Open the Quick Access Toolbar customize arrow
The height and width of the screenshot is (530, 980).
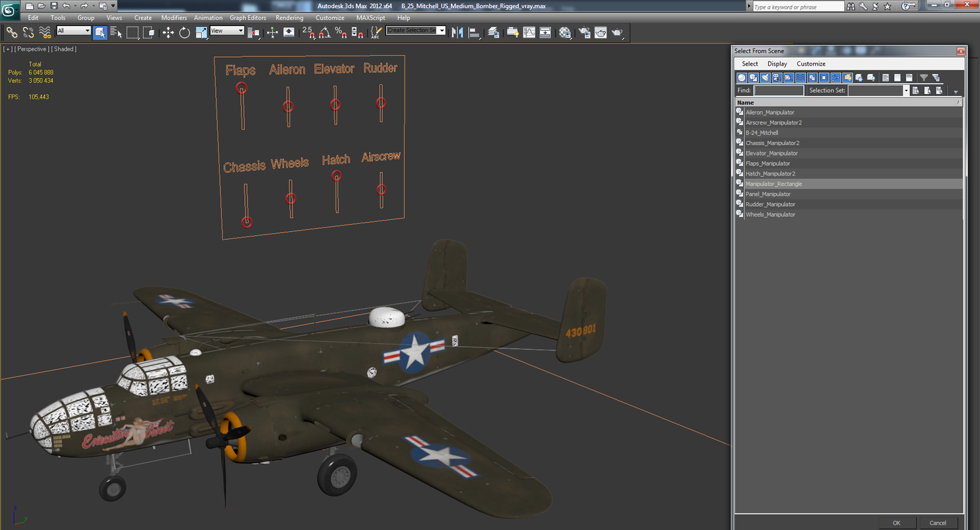coord(113,6)
